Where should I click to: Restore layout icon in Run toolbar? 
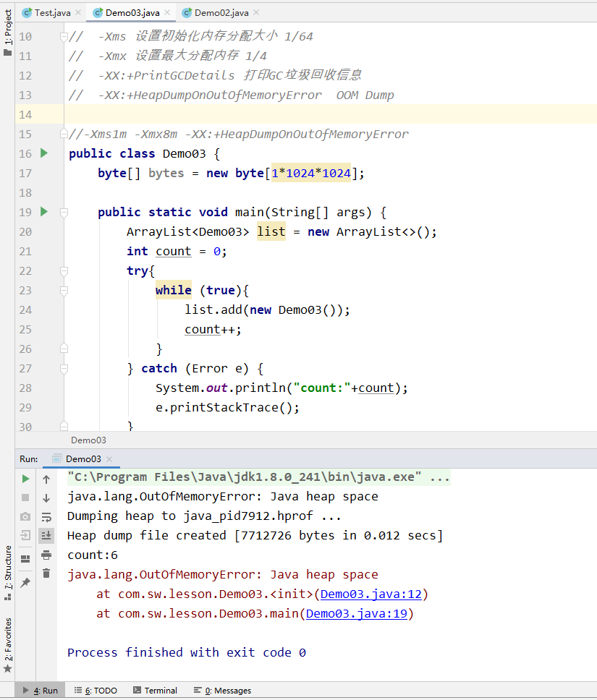click(25, 558)
